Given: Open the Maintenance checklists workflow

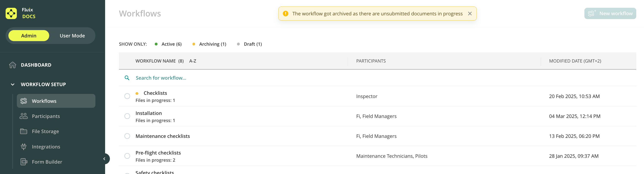Looking at the screenshot, I should pyautogui.click(x=163, y=136).
